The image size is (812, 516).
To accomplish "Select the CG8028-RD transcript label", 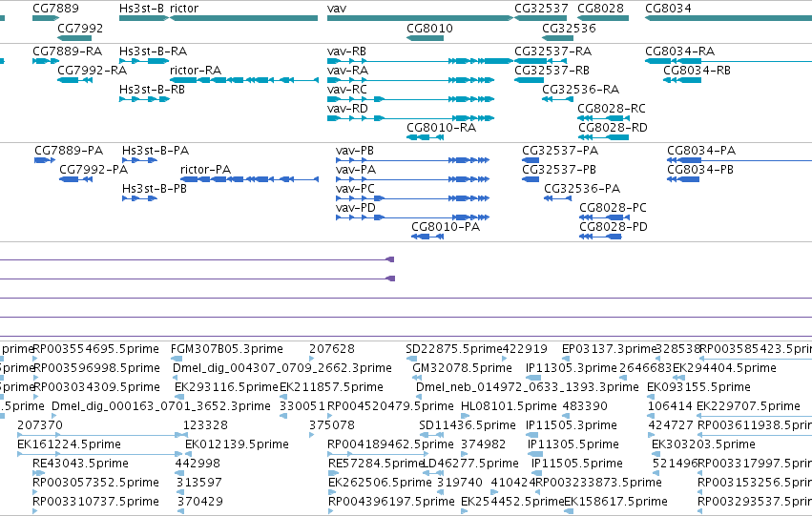I will pyautogui.click(x=613, y=127).
